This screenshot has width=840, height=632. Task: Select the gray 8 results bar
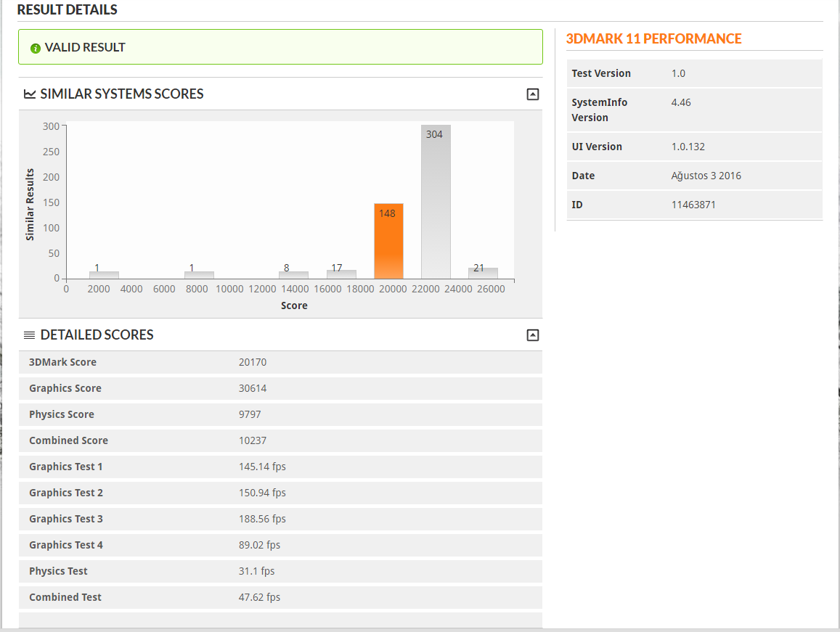point(293,275)
